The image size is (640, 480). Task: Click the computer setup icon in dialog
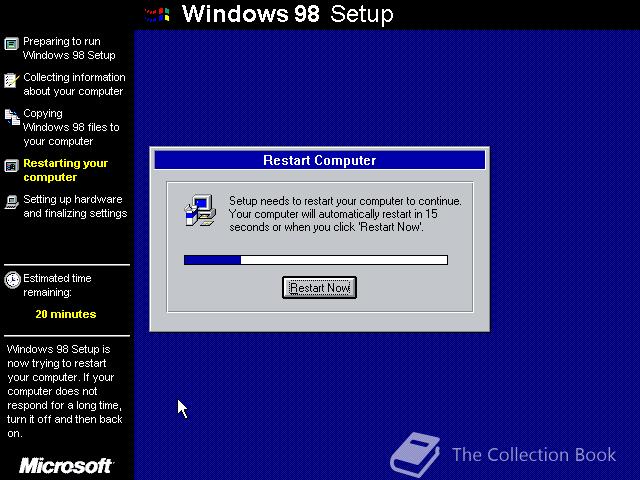200,210
